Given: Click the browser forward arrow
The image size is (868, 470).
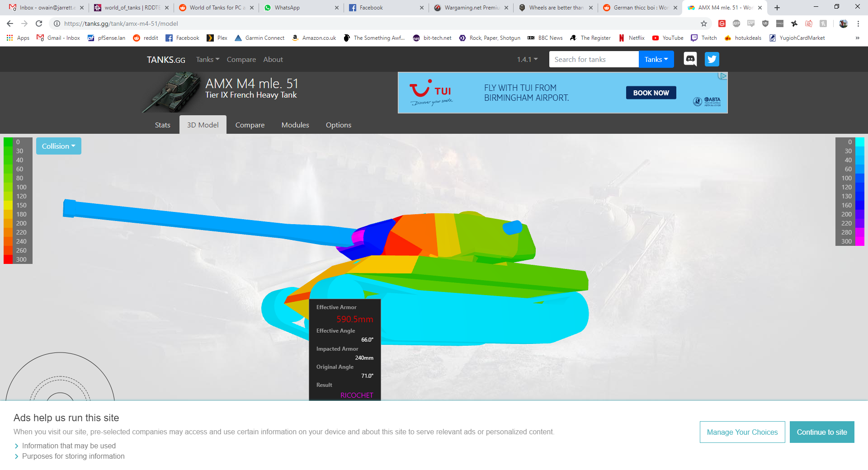Looking at the screenshot, I should click(x=24, y=23).
